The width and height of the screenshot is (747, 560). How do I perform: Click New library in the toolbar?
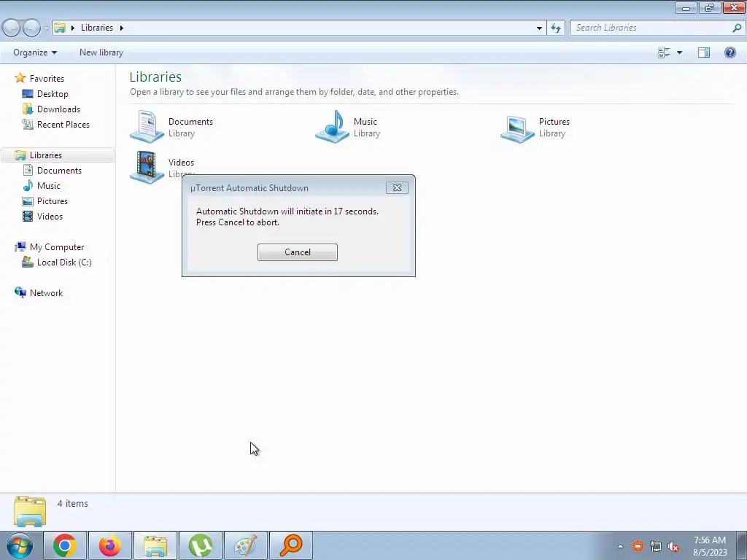click(x=101, y=52)
